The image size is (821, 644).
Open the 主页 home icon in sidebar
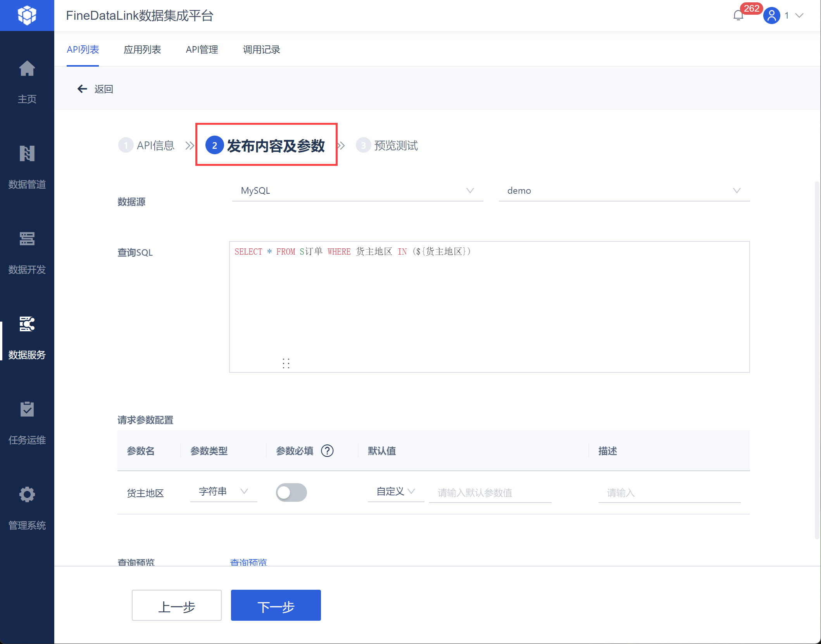(27, 69)
